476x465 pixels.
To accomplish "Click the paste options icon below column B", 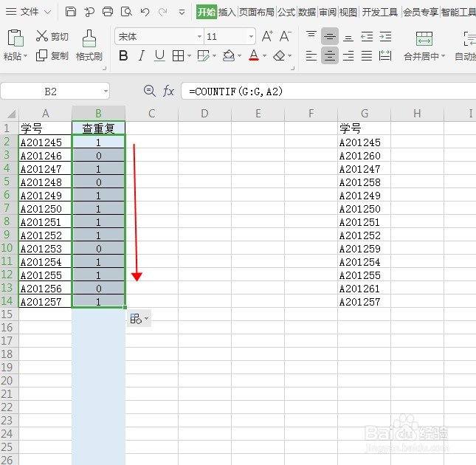I will [x=139, y=319].
